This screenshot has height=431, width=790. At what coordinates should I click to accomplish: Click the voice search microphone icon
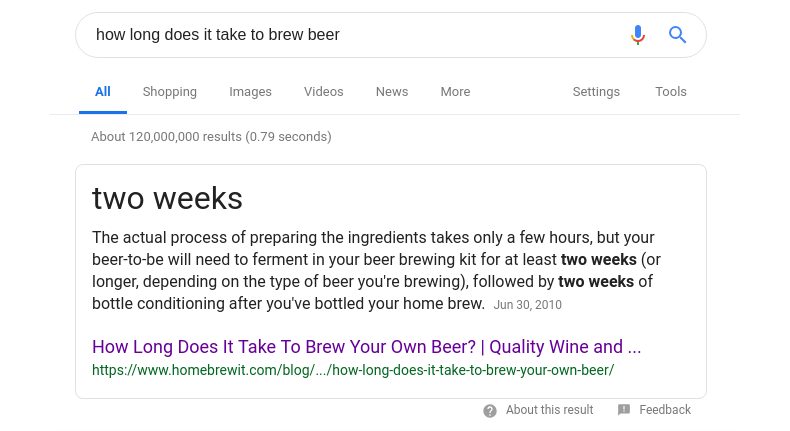(638, 35)
